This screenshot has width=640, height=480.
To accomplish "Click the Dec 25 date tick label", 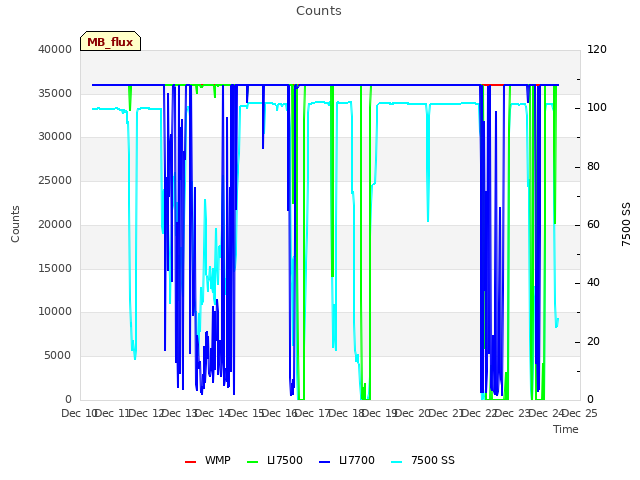I will 580,413.
